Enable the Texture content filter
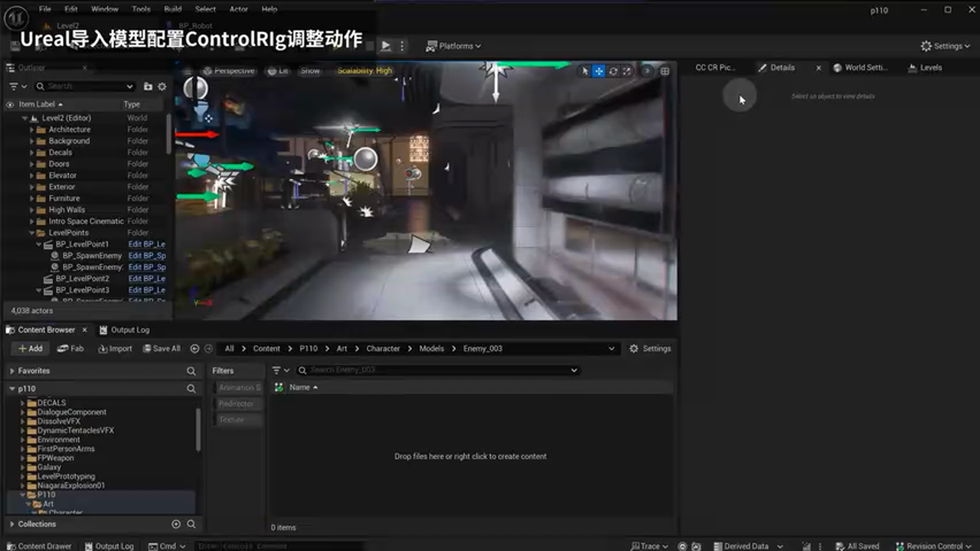This screenshot has height=551, width=980. 231,419
